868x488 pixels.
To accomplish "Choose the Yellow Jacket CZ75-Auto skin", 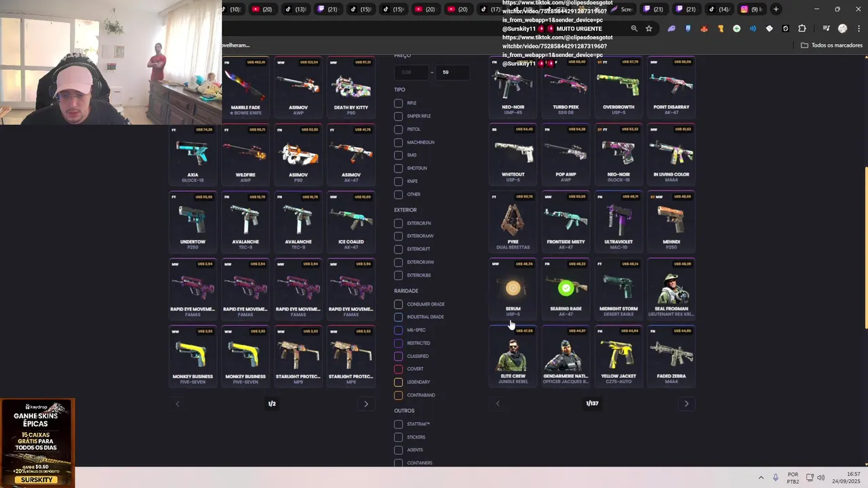I will click(x=618, y=356).
